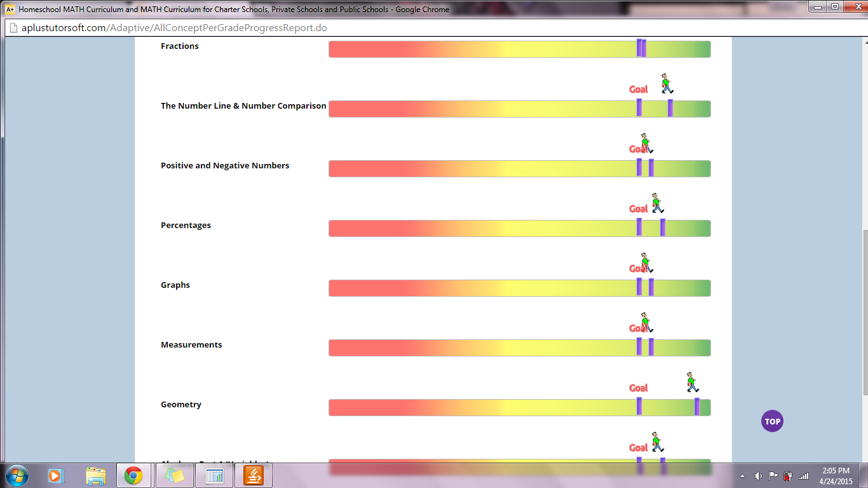Viewport: 868px width, 488px height.
Task: Click the Goal label above Geometry bar
Action: tap(638, 388)
